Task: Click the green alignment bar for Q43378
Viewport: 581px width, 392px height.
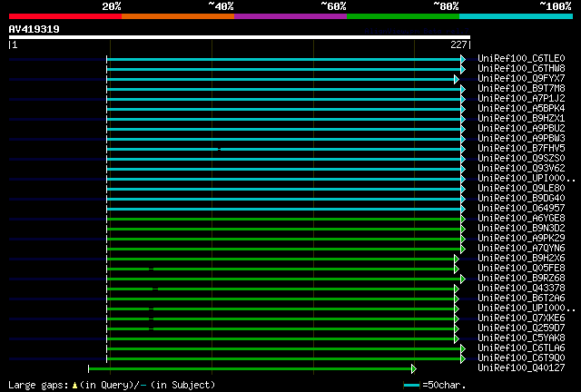Action: click(281, 289)
